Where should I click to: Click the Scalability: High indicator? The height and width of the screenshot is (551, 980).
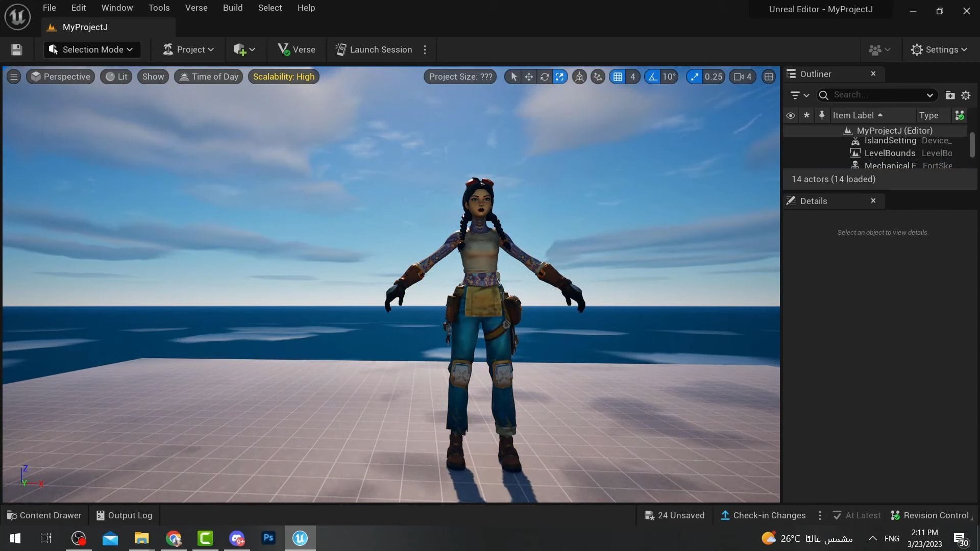pos(283,77)
